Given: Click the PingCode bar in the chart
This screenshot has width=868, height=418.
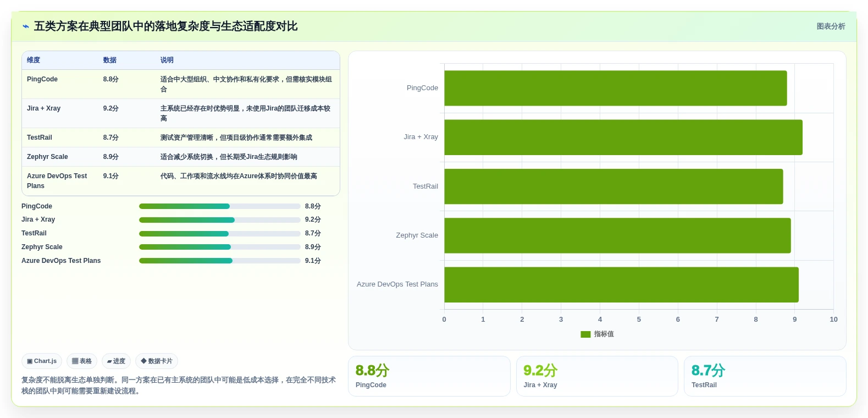Looking at the screenshot, I should (x=616, y=88).
